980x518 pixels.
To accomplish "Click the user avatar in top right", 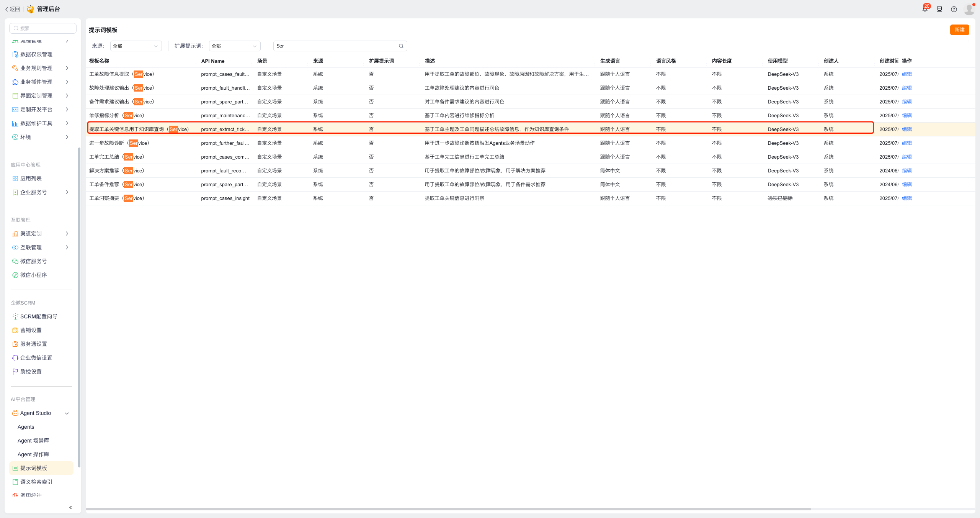I will pyautogui.click(x=969, y=9).
